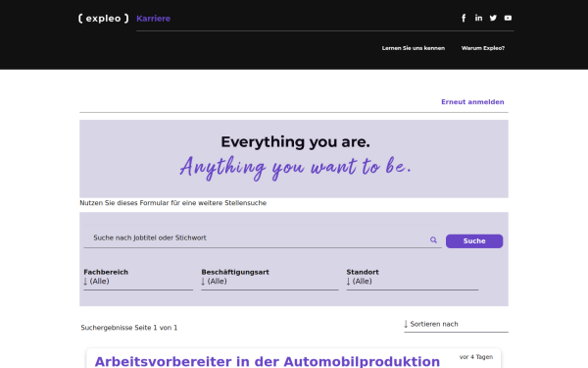Open Expleo's Twitter page icon
The width and height of the screenshot is (588, 368).
493,18
